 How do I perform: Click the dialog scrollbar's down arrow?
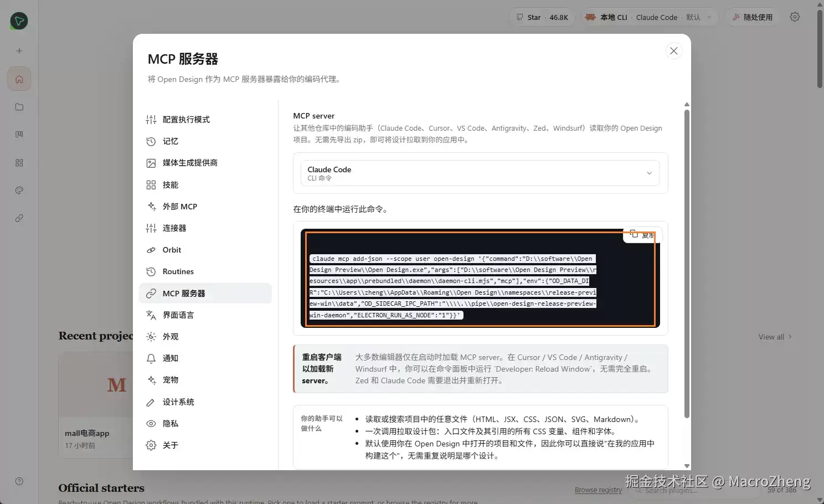click(x=687, y=466)
